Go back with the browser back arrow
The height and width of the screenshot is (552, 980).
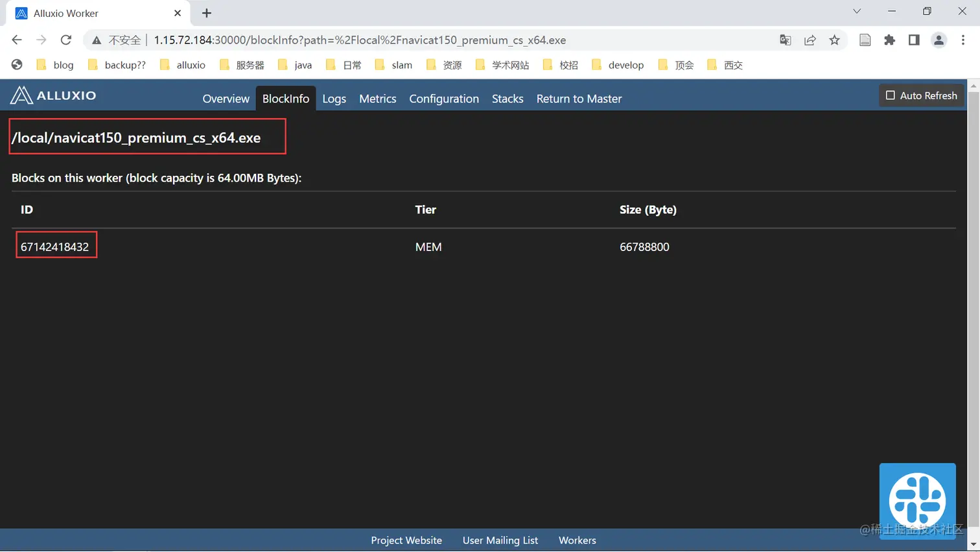[x=17, y=40]
